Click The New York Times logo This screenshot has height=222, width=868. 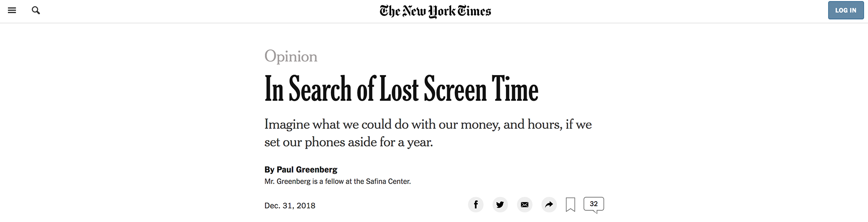(x=435, y=11)
